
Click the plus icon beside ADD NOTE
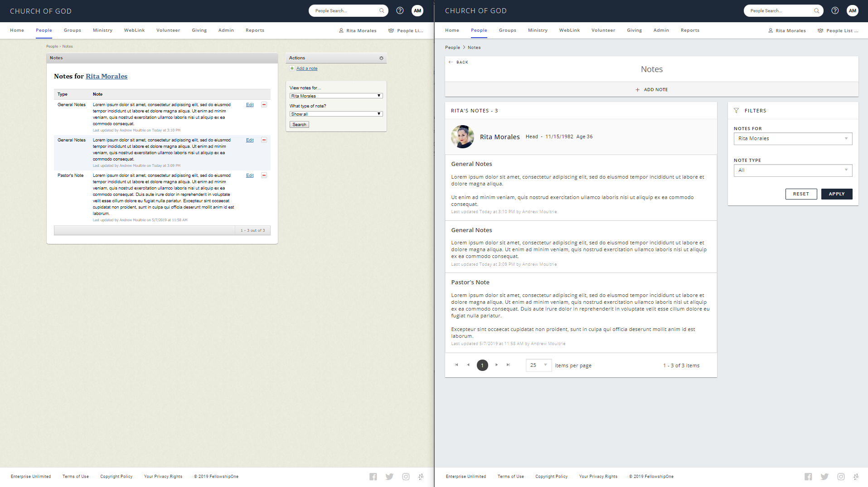click(x=637, y=90)
